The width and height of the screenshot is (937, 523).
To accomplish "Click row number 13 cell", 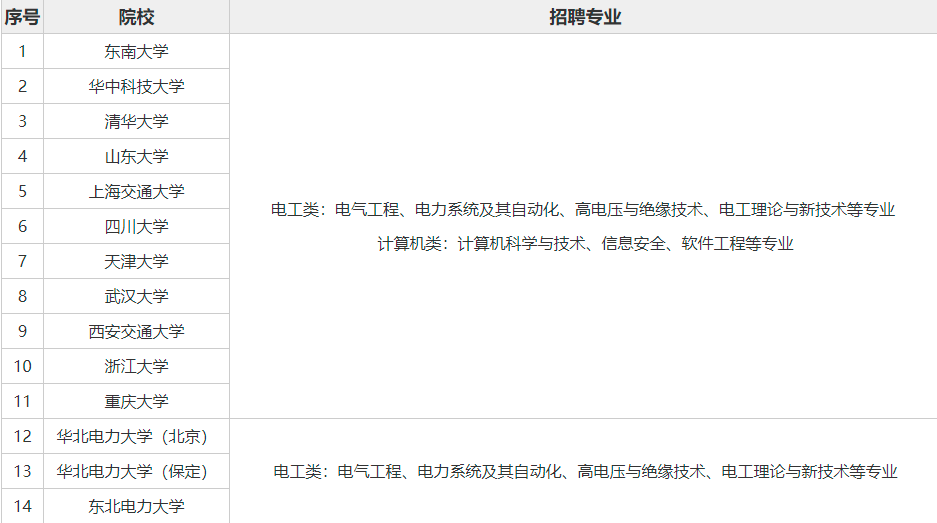I will (x=22, y=471).
